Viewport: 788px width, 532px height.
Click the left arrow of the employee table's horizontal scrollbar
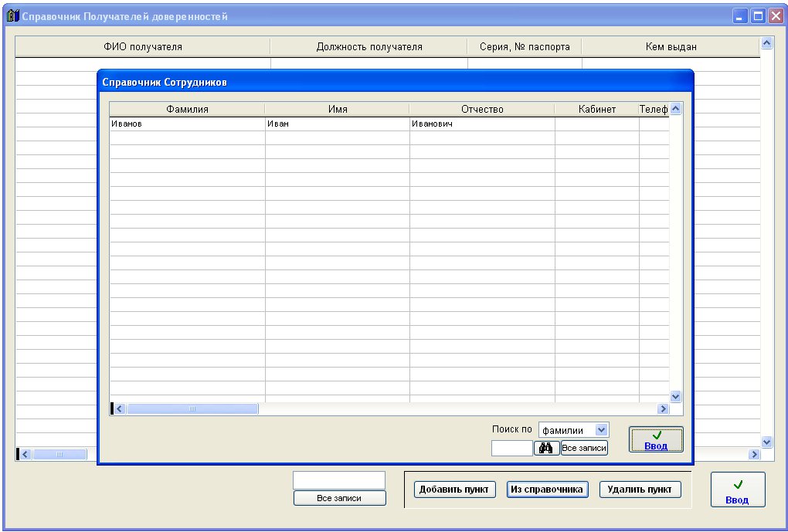click(120, 408)
